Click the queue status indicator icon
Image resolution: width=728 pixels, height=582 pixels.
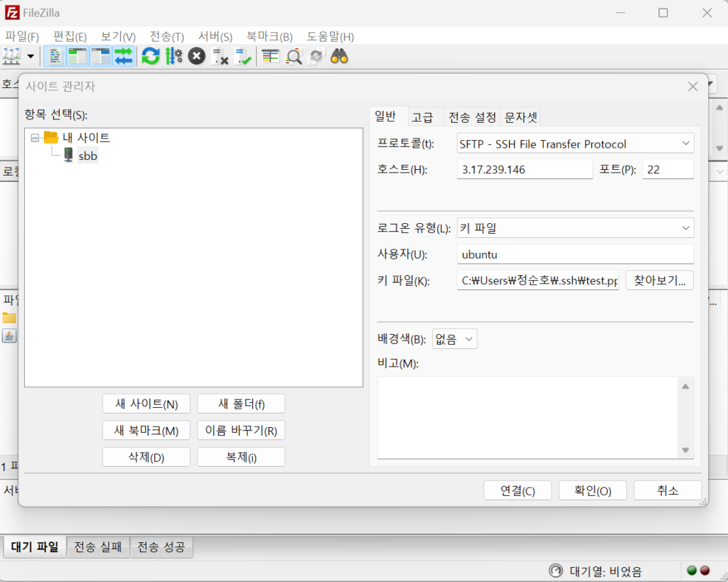click(x=555, y=571)
